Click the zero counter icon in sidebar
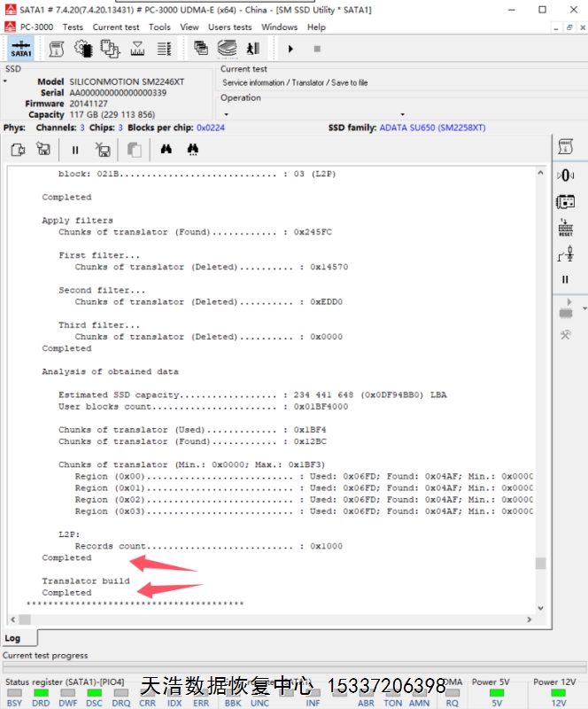 [x=565, y=175]
